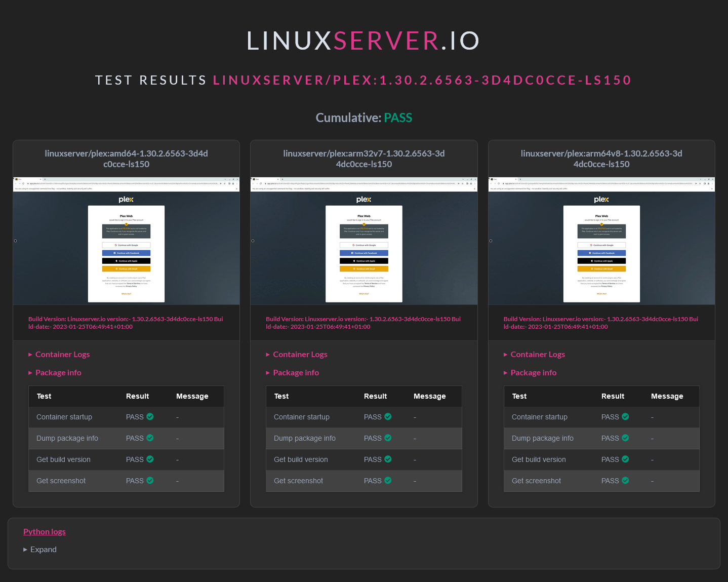The image size is (728, 582).
Task: Click the LINUXSERVER.IO logo heading
Action: [x=363, y=41]
